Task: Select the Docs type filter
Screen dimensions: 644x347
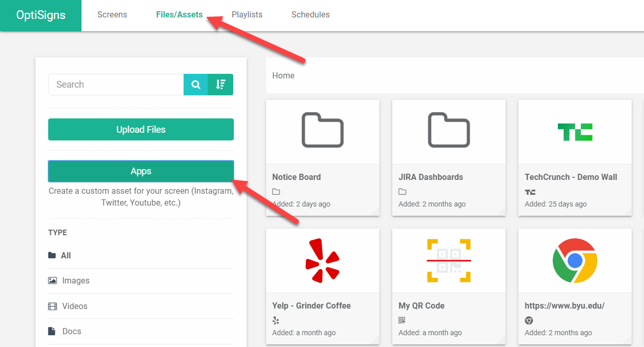Action: tap(72, 331)
